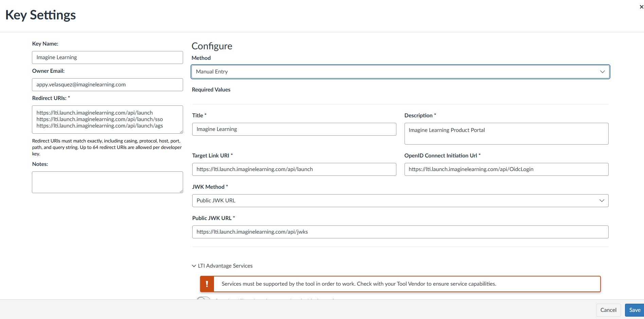Click the Method label

click(x=201, y=58)
